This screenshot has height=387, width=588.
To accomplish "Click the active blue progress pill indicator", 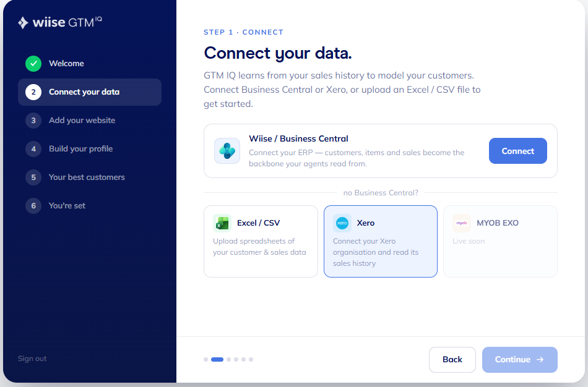I will click(217, 360).
